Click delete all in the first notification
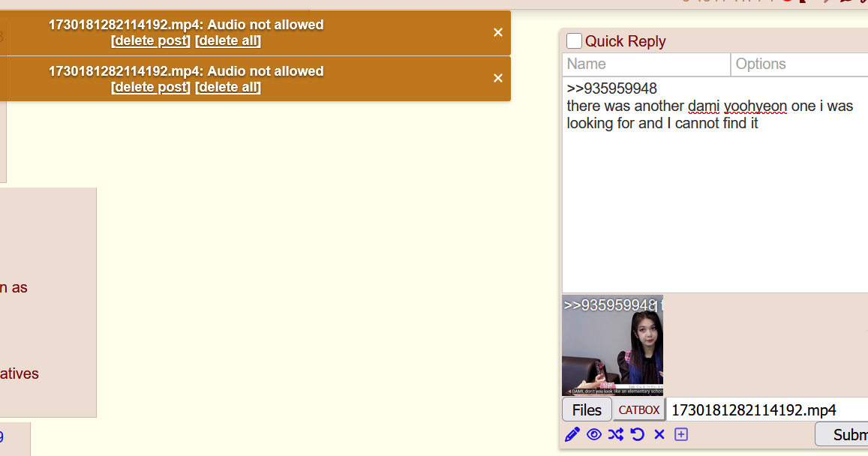868x456 pixels. click(x=227, y=40)
